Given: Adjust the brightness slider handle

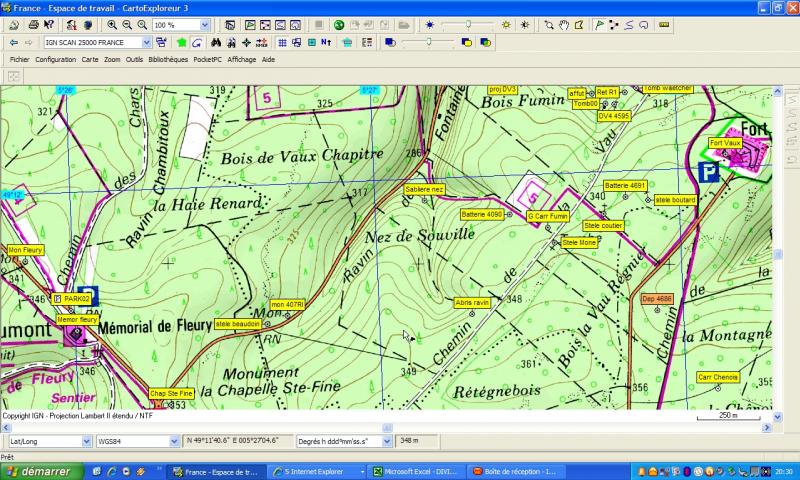Looking at the screenshot, I should pos(468,24).
